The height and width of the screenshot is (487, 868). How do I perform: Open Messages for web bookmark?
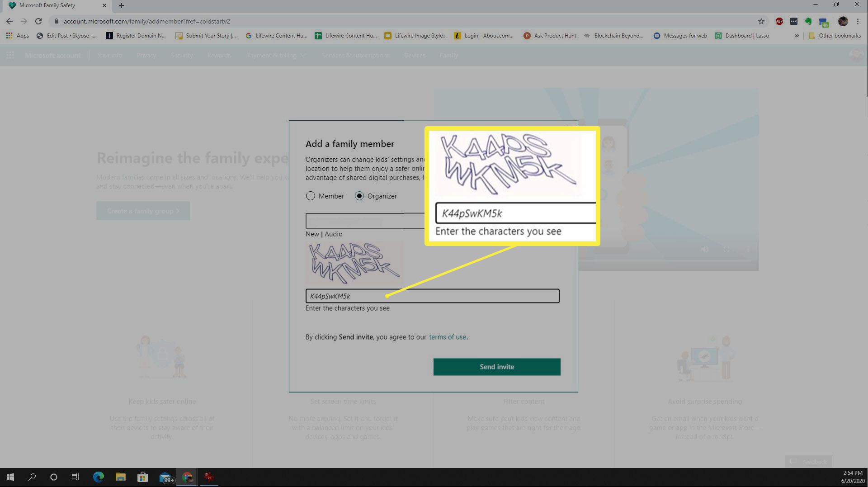pyautogui.click(x=680, y=36)
